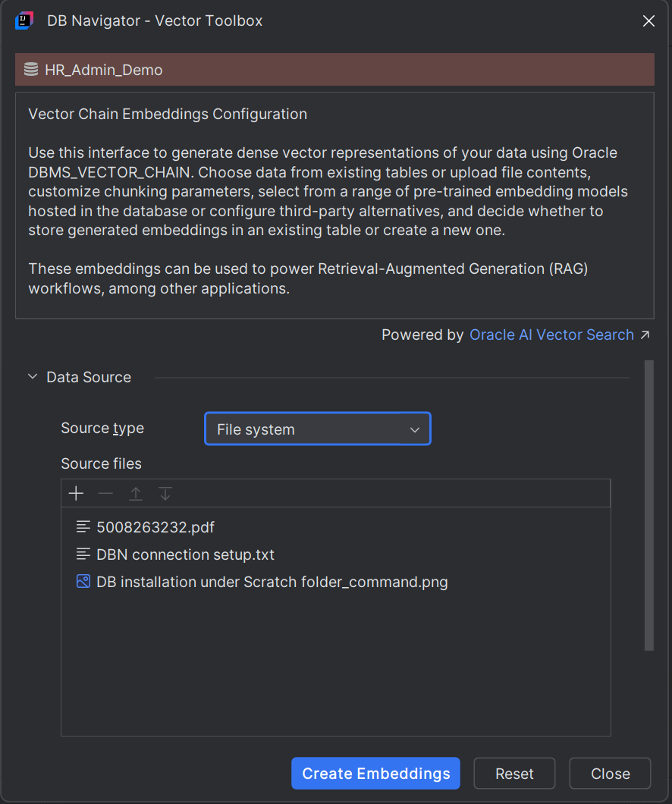This screenshot has width=672, height=804.
Task: Click the Reset button
Action: (x=514, y=773)
